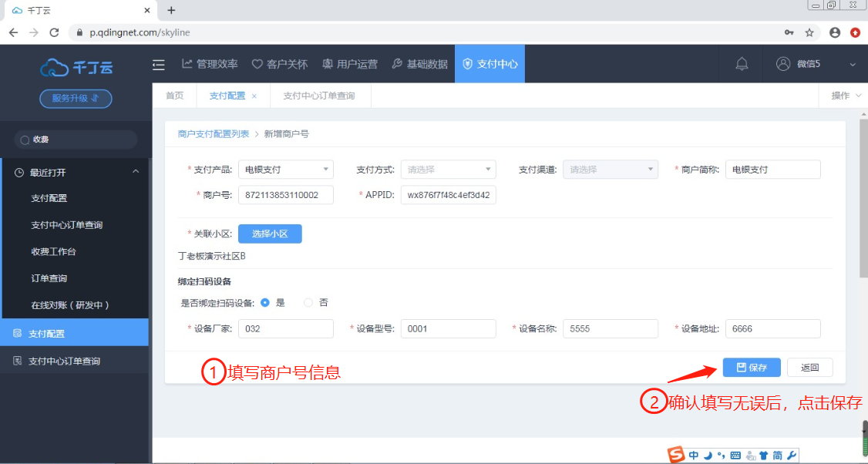Click the sidebar search box 收费
This screenshot has height=464, width=868.
[x=76, y=140]
